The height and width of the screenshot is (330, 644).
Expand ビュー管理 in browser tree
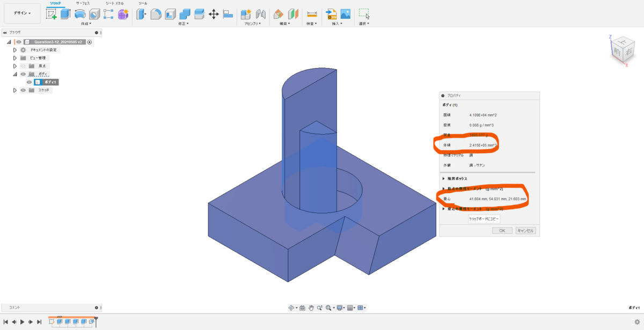click(15, 58)
